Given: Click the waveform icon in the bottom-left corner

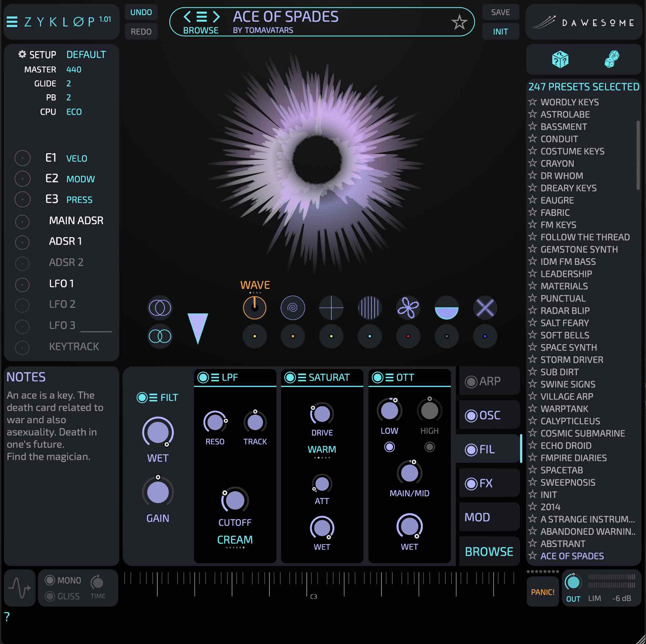Looking at the screenshot, I should pos(20,588).
